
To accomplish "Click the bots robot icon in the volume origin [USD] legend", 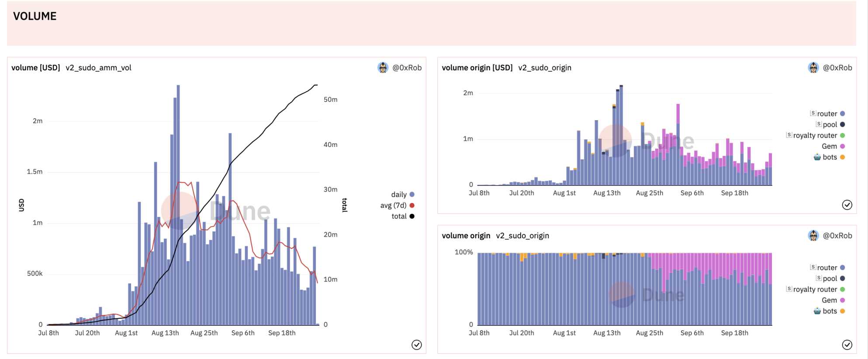I will tap(817, 157).
